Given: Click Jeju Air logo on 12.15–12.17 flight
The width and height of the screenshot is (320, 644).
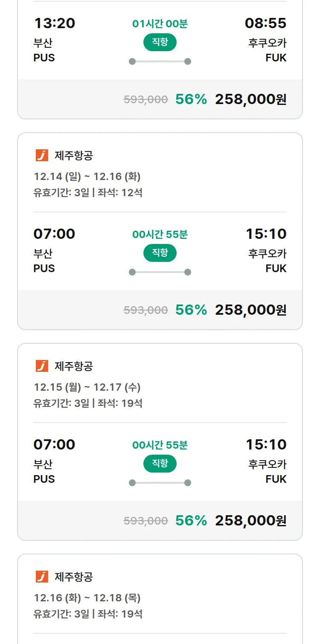Looking at the screenshot, I should coord(42,366).
